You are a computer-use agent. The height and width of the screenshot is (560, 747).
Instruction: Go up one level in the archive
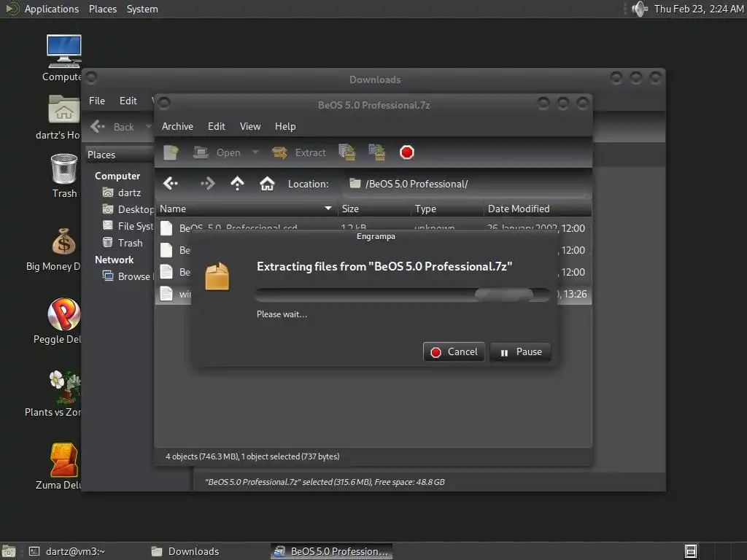pos(237,183)
